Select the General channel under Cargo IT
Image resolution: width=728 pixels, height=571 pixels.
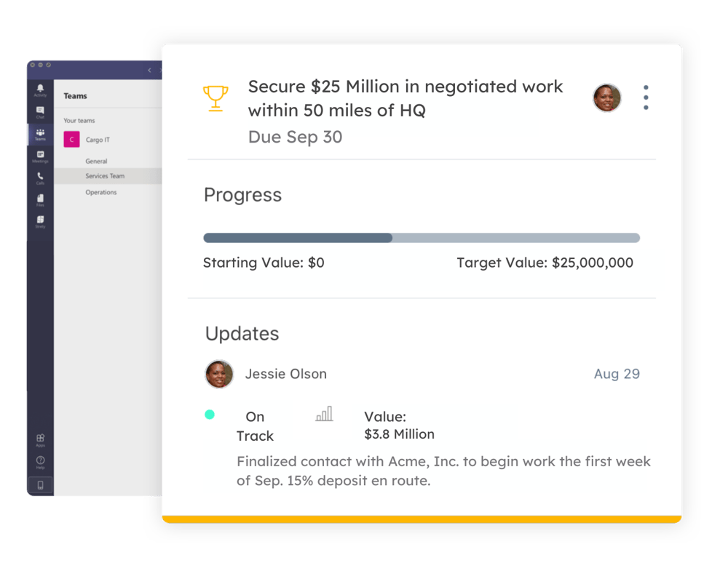click(x=95, y=160)
